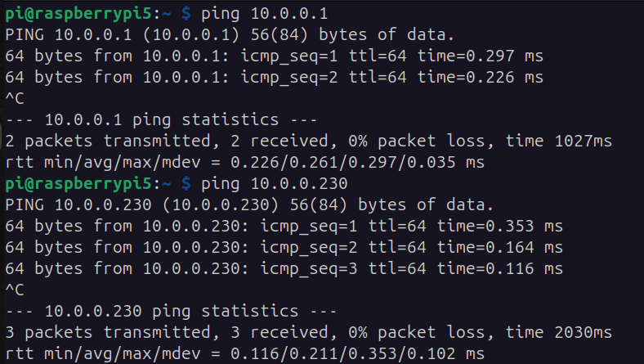This screenshot has height=364, width=644.
Task: Click the '--- 10.0.0.230 ping statistics ---' line
Action: tap(172, 312)
